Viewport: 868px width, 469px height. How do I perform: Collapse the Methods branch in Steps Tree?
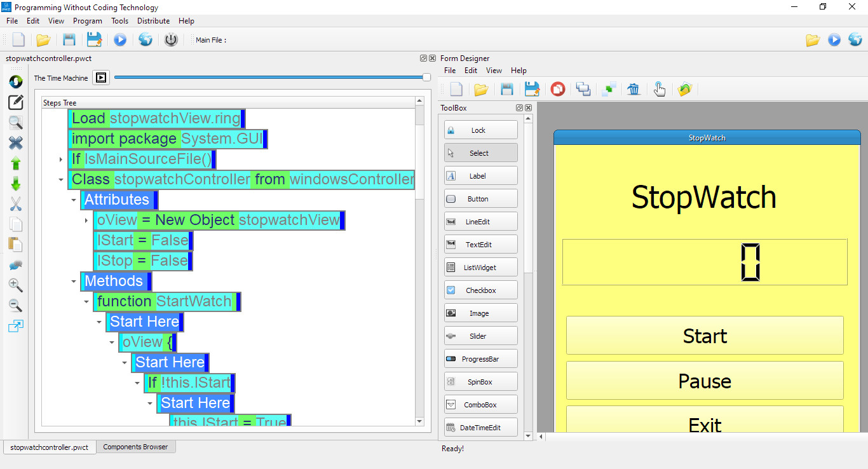(74, 281)
